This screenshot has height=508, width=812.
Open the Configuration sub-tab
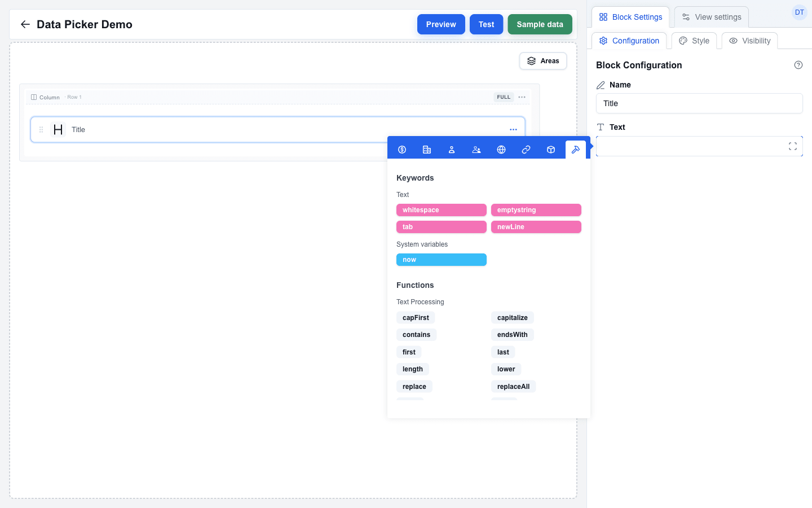coord(629,41)
